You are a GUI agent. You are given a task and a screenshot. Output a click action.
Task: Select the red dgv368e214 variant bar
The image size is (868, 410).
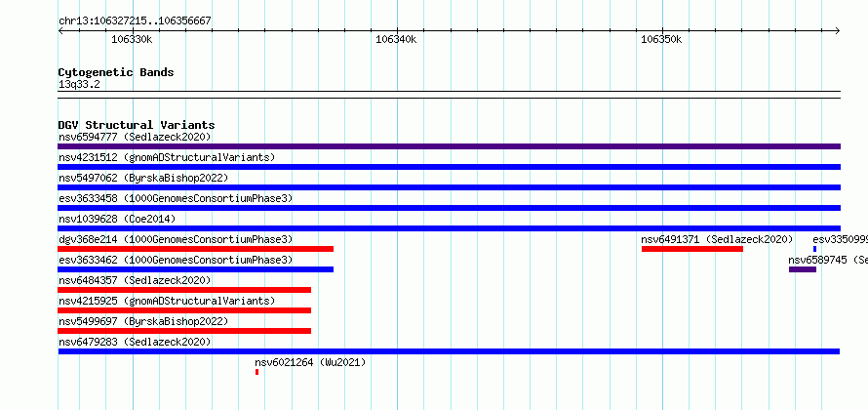[x=196, y=249]
